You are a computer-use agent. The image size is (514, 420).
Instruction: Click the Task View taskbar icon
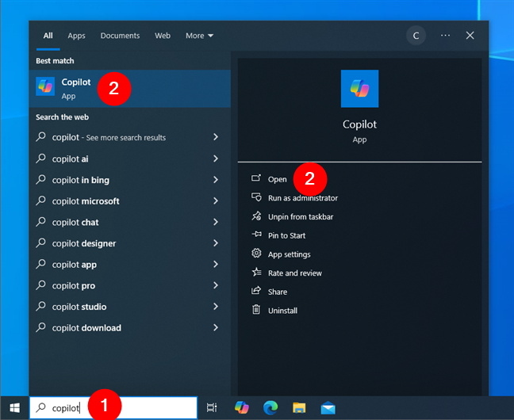coord(212,407)
